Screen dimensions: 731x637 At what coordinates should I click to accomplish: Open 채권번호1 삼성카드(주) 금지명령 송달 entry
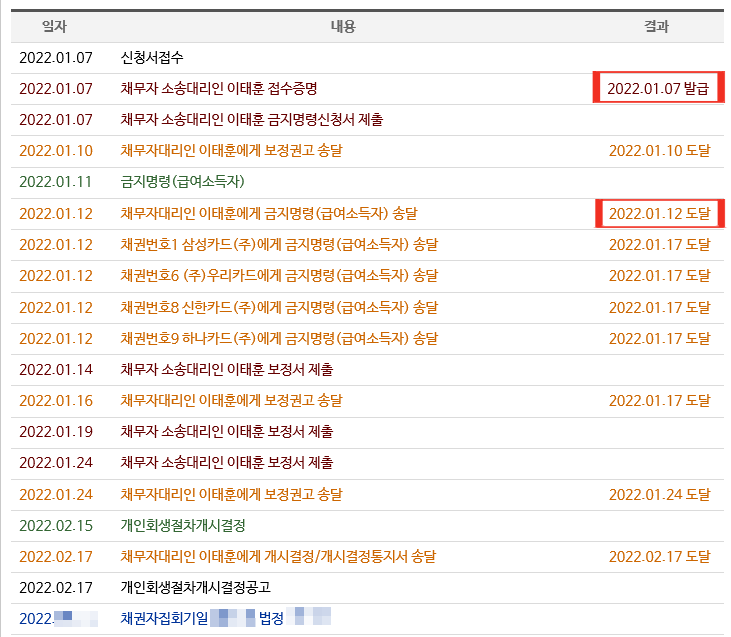point(279,245)
